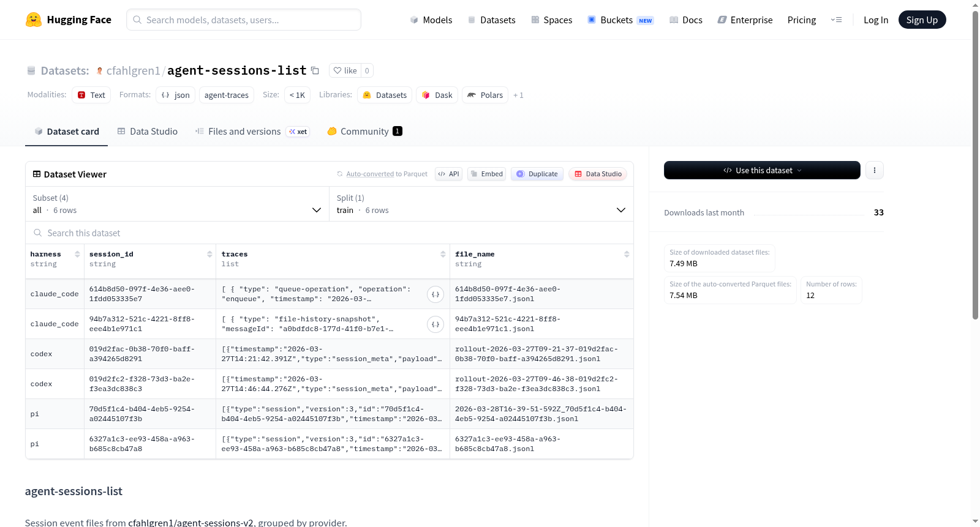This screenshot has width=980, height=527.
Task: Select the rollout-2026-03-27T09-21-37 file name cell
Action: pos(541,354)
